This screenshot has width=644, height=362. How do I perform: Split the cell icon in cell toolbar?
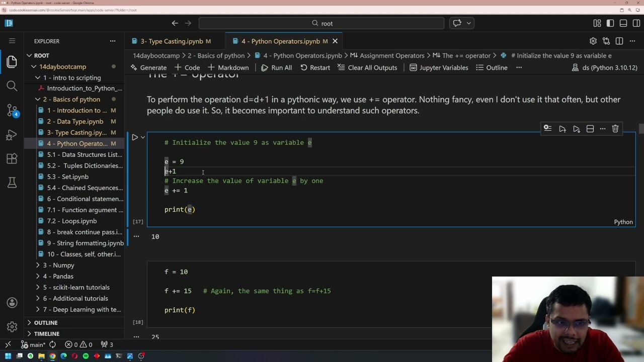(590, 129)
